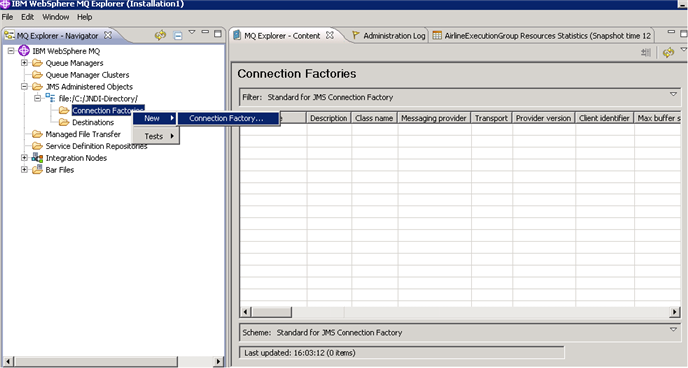Click the Queue Managers folder icon

coord(37,63)
